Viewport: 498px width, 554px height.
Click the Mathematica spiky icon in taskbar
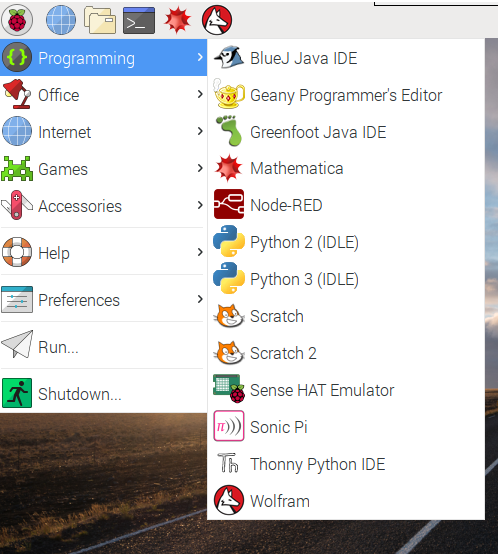click(x=178, y=20)
